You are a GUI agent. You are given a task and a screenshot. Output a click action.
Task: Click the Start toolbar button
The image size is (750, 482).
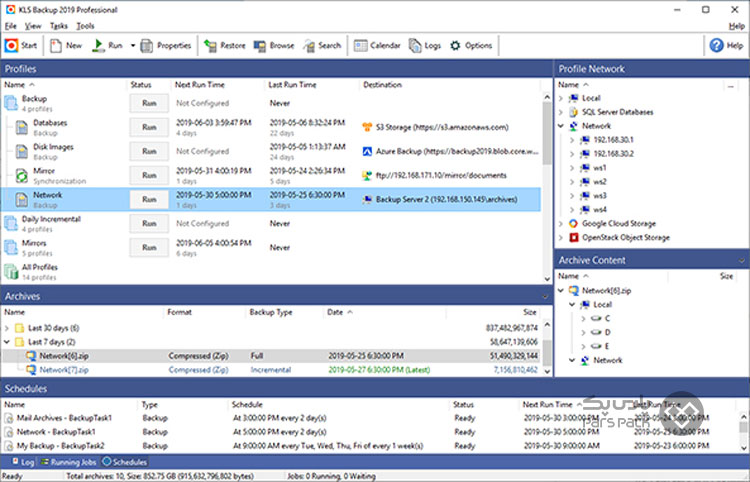[21, 45]
